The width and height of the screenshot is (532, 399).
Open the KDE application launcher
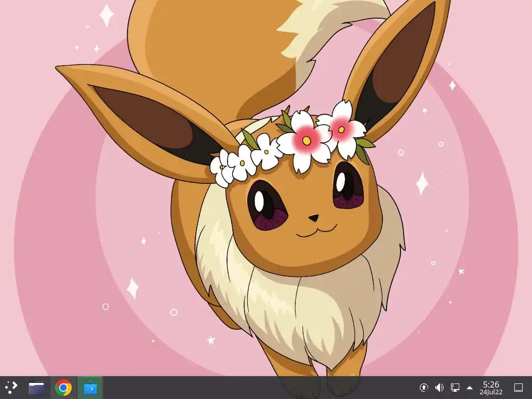click(x=11, y=388)
